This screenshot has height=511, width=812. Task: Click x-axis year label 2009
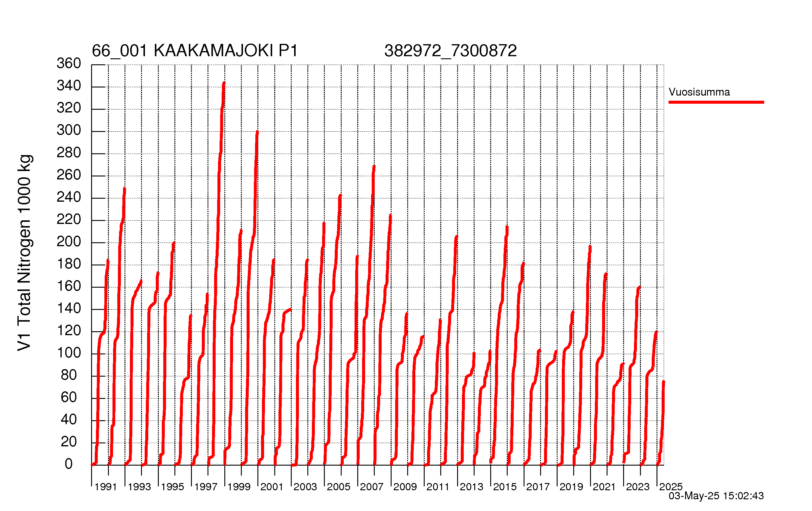[x=405, y=487]
